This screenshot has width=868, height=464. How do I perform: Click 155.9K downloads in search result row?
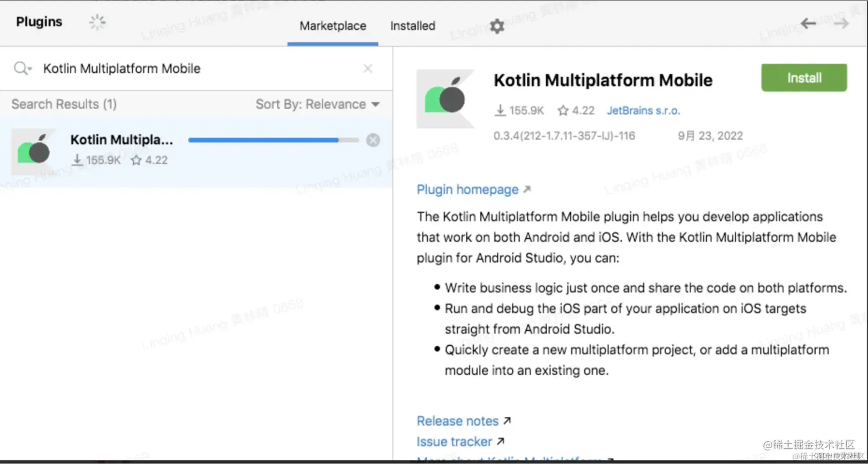[96, 160]
